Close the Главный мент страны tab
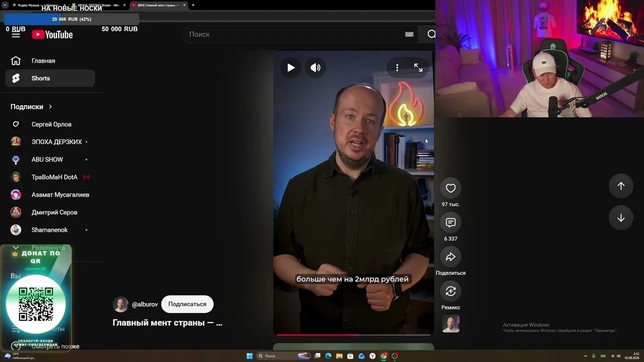 click(185, 5)
